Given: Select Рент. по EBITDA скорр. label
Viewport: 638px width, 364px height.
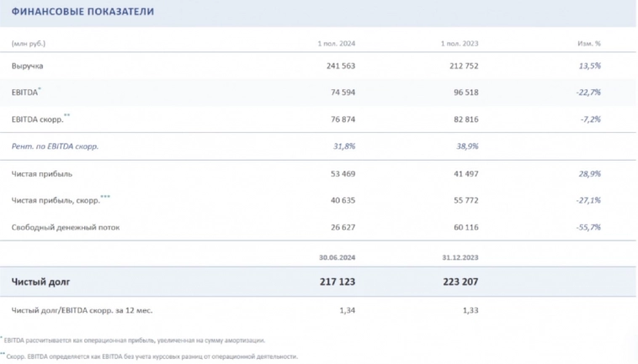Looking at the screenshot, I should pos(56,146).
